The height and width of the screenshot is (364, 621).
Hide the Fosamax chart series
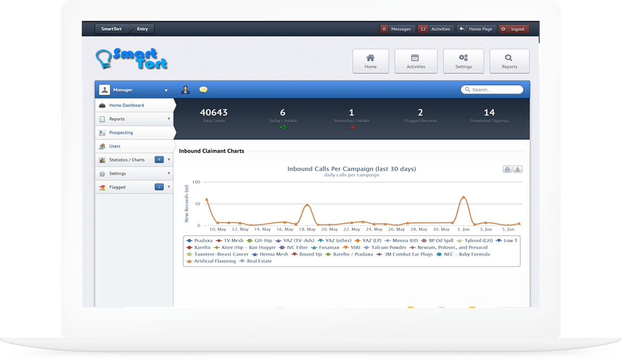[325, 247]
